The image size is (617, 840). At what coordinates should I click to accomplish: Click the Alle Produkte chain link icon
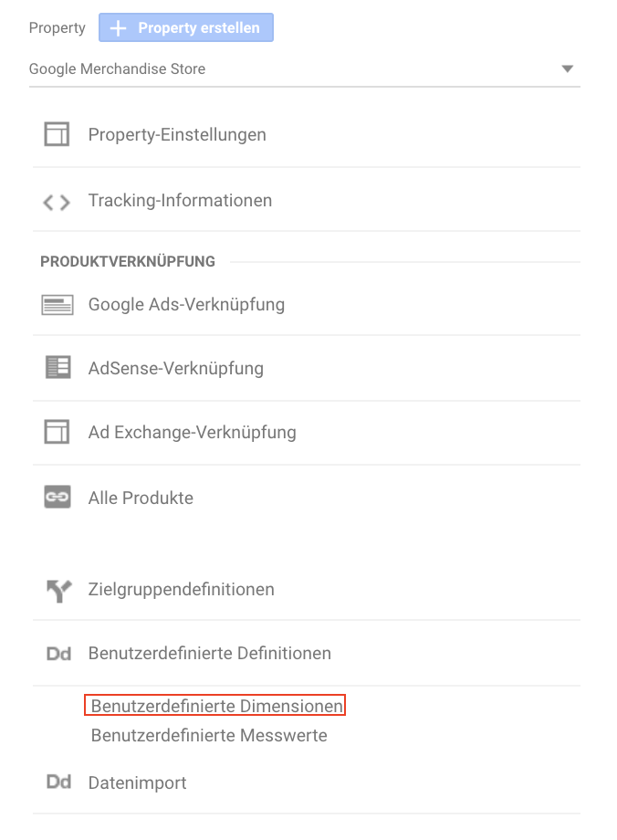[x=58, y=497]
